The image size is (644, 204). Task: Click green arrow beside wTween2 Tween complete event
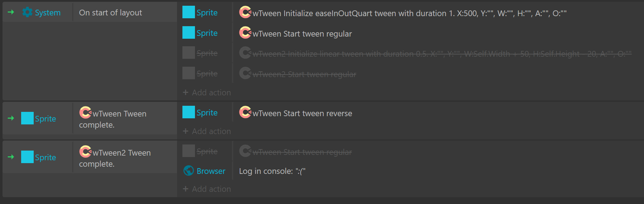pyautogui.click(x=11, y=157)
